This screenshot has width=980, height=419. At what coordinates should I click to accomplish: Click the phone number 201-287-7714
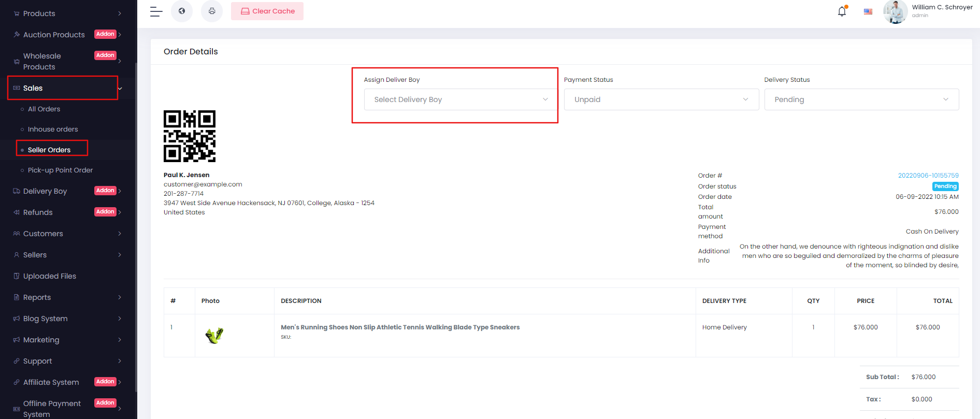tap(184, 194)
